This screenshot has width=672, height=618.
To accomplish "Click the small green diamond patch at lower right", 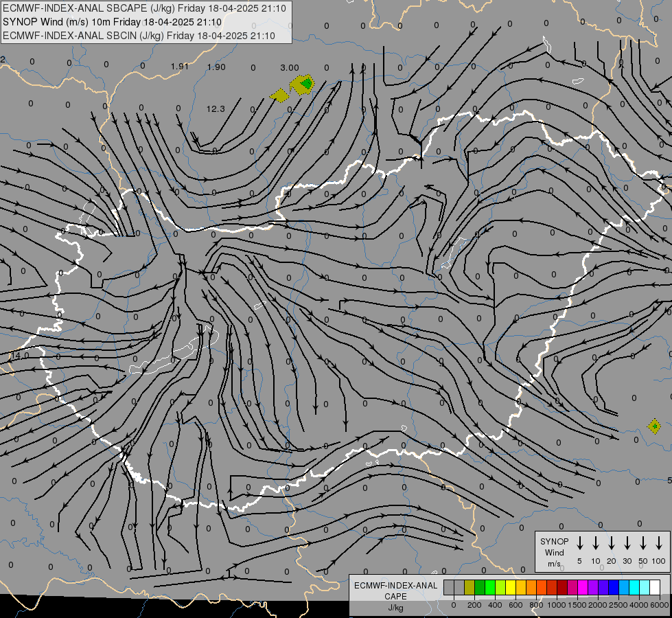I will pos(654,426).
